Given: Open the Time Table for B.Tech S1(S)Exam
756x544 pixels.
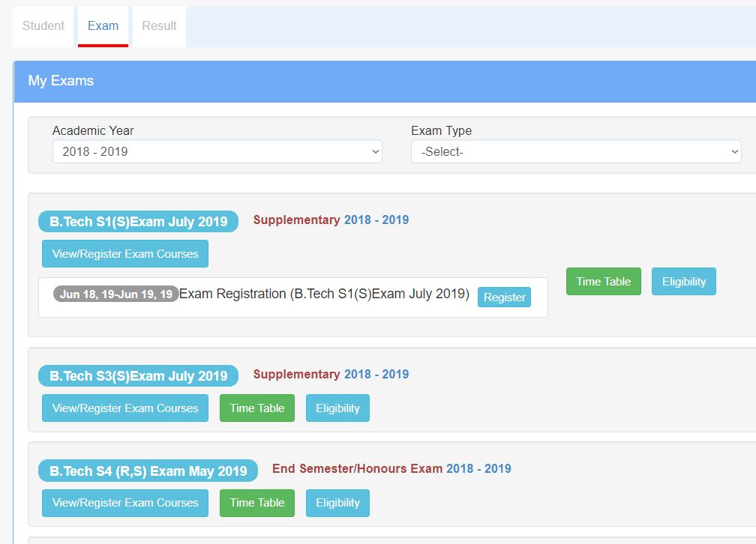Looking at the screenshot, I should 603,281.
